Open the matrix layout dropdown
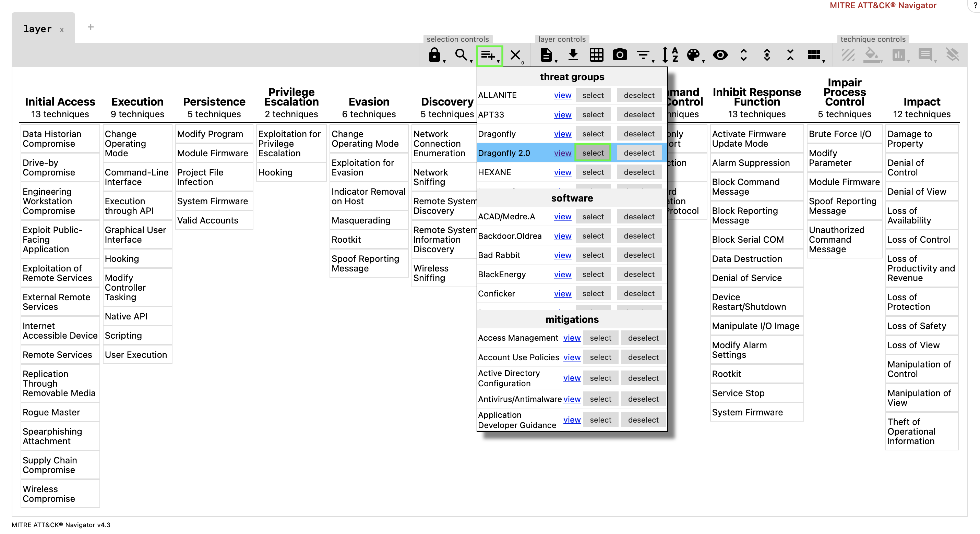The image size is (980, 534). (x=814, y=55)
